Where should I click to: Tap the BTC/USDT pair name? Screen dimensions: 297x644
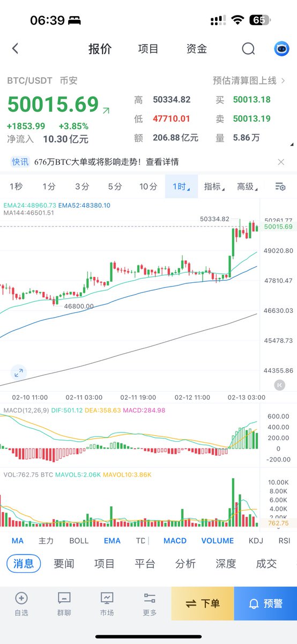tap(29, 80)
